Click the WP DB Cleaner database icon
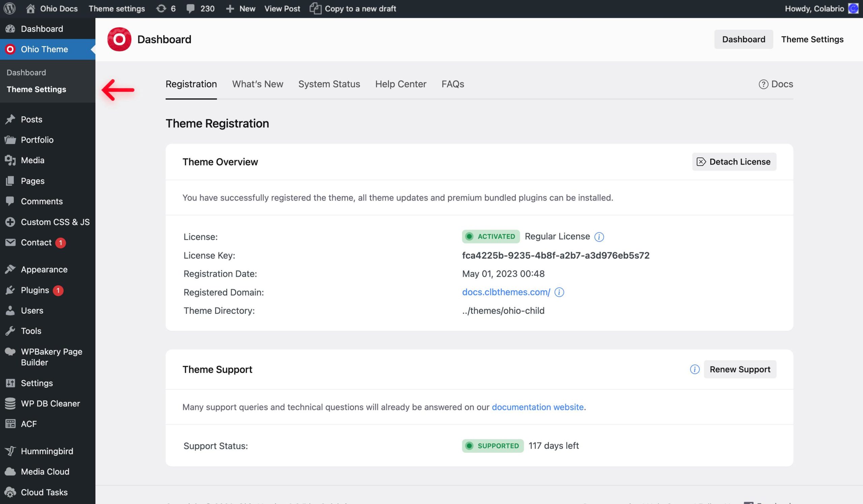This screenshot has height=504, width=863. click(x=10, y=403)
